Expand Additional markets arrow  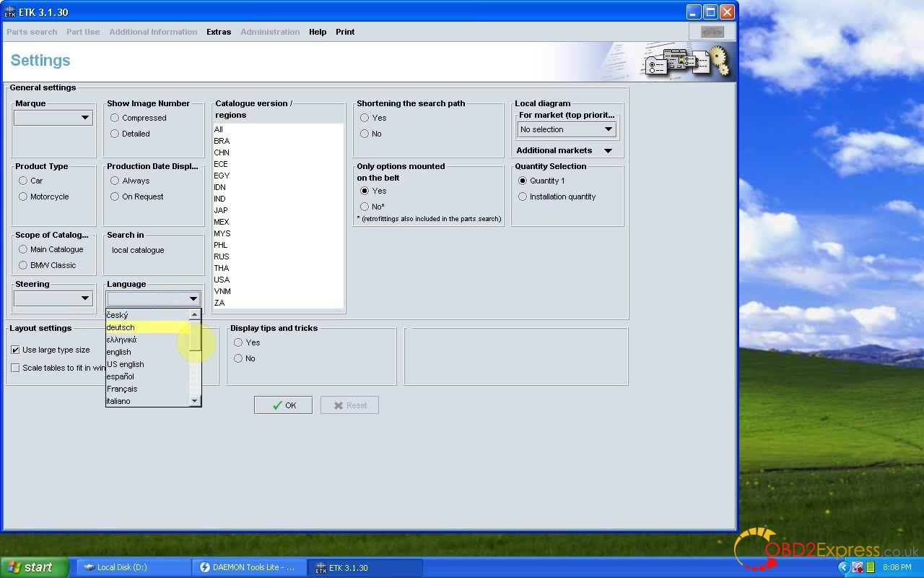coord(608,151)
